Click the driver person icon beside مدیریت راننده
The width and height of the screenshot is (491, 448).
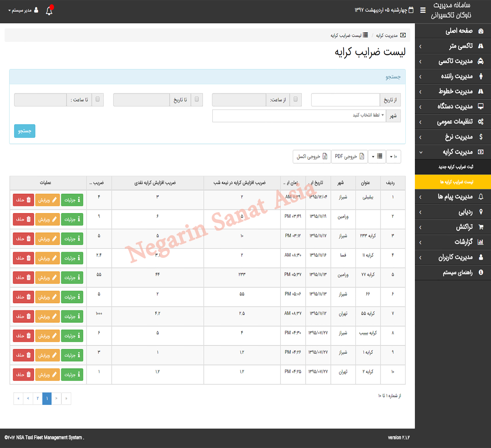coord(481,76)
